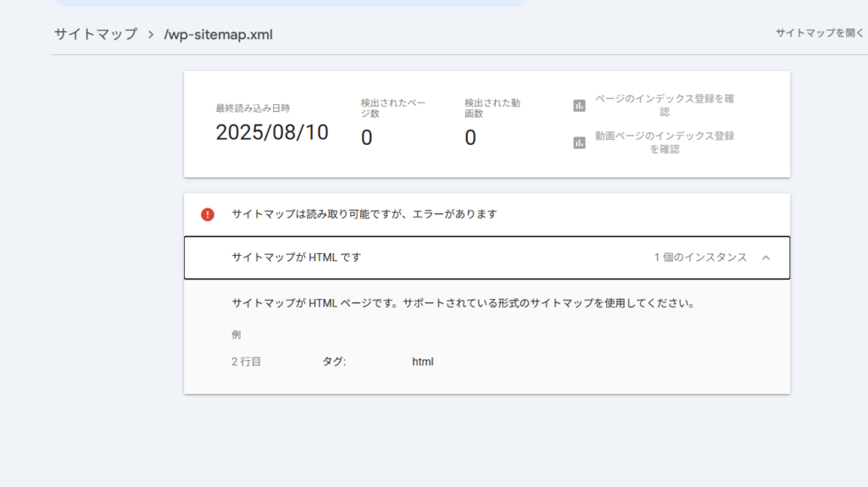Image resolution: width=868 pixels, height=487 pixels.
Task: Click the 例 heading
Action: pyautogui.click(x=236, y=335)
